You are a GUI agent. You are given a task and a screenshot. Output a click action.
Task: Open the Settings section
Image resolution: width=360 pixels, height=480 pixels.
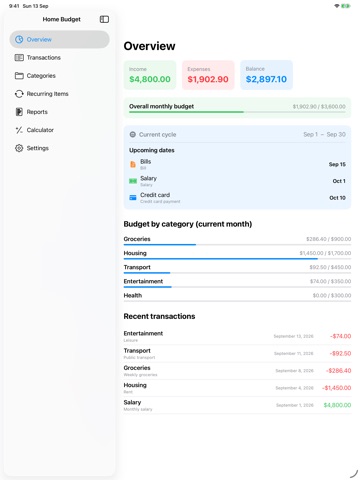tap(59, 148)
